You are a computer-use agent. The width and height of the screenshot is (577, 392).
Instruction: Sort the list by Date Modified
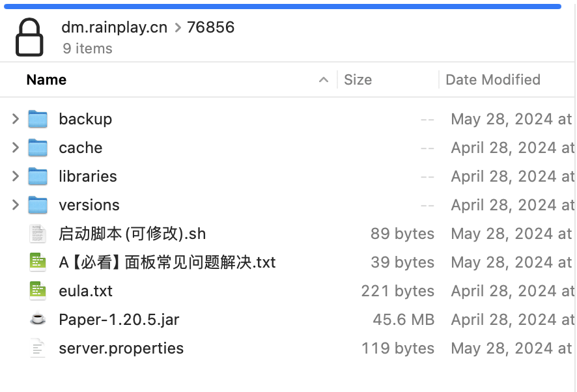click(x=493, y=79)
